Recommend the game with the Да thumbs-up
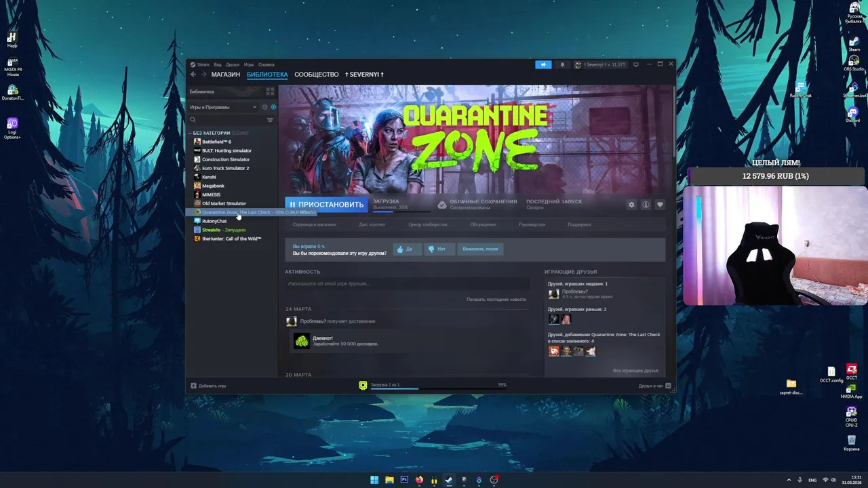This screenshot has width=868, height=488. 407,249
